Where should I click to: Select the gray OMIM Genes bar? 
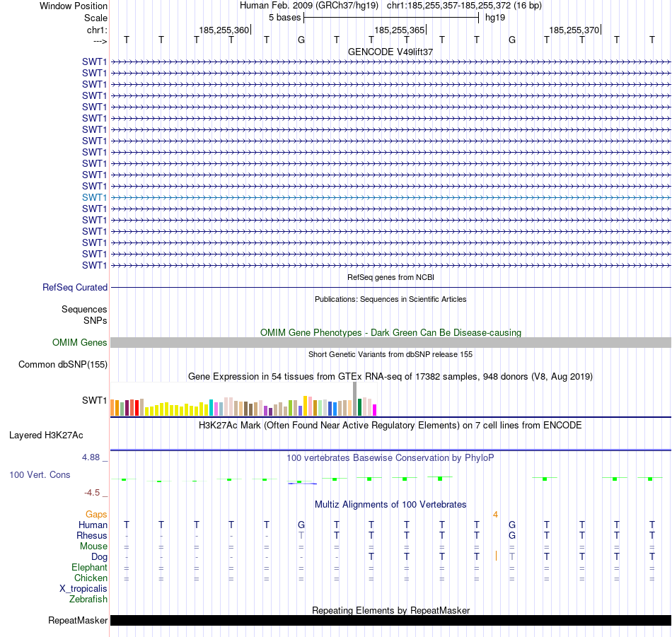coord(390,343)
